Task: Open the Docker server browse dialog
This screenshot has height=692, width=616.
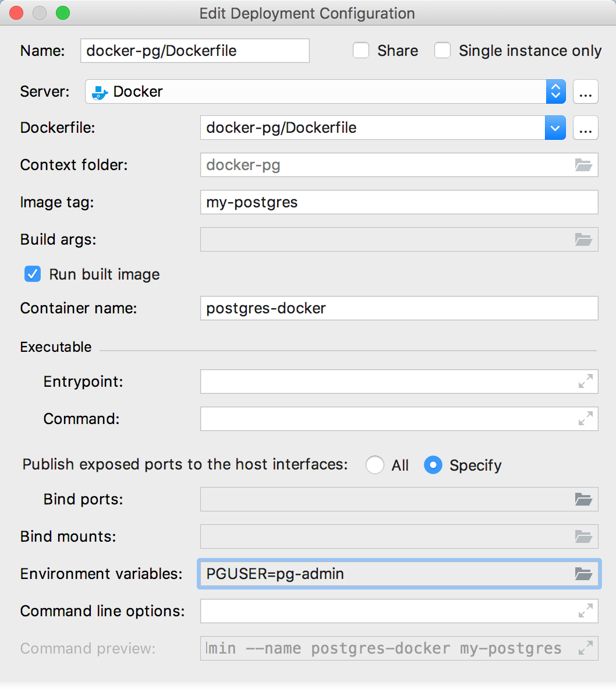Action: tap(586, 91)
